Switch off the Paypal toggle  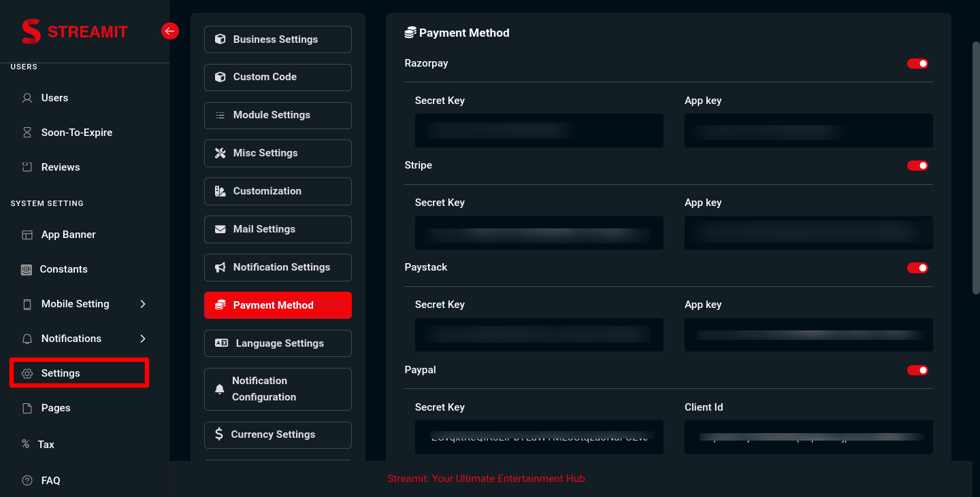(x=917, y=370)
